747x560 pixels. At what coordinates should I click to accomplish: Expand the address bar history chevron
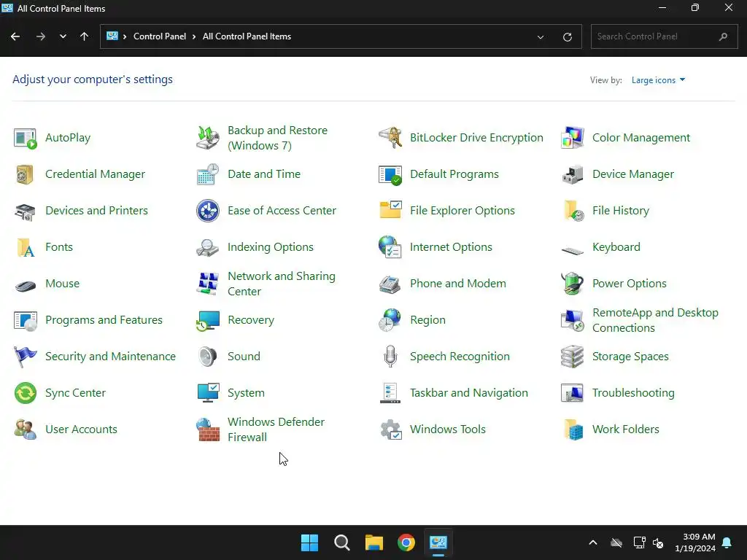(x=541, y=36)
